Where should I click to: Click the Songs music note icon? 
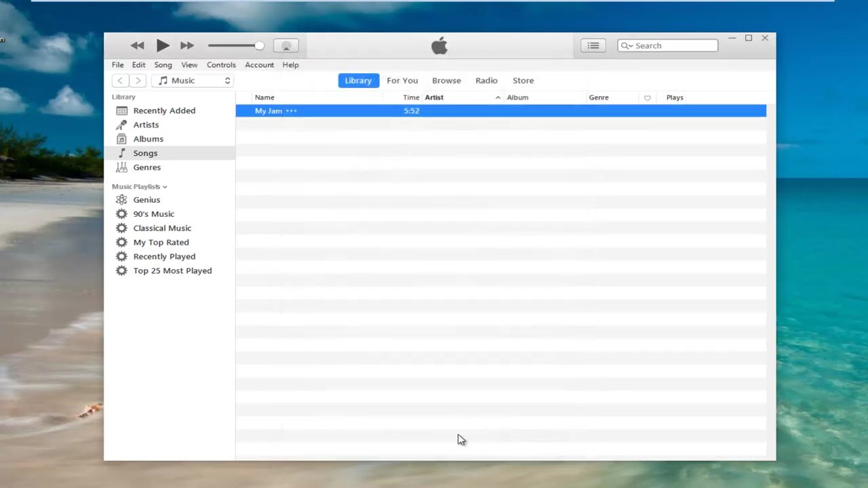pyautogui.click(x=121, y=153)
